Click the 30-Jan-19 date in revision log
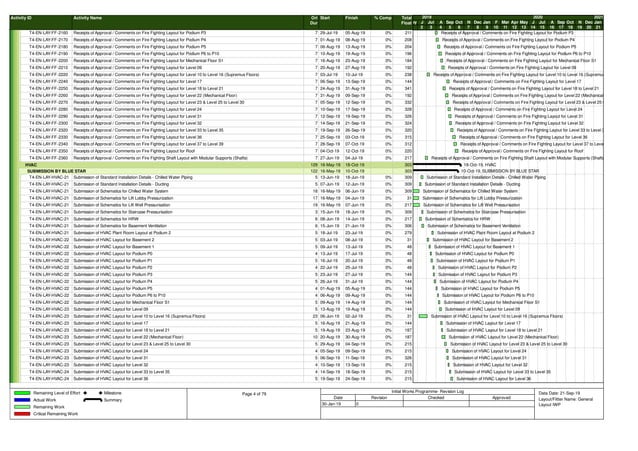The height and width of the screenshot is (451, 638). (x=330, y=404)
